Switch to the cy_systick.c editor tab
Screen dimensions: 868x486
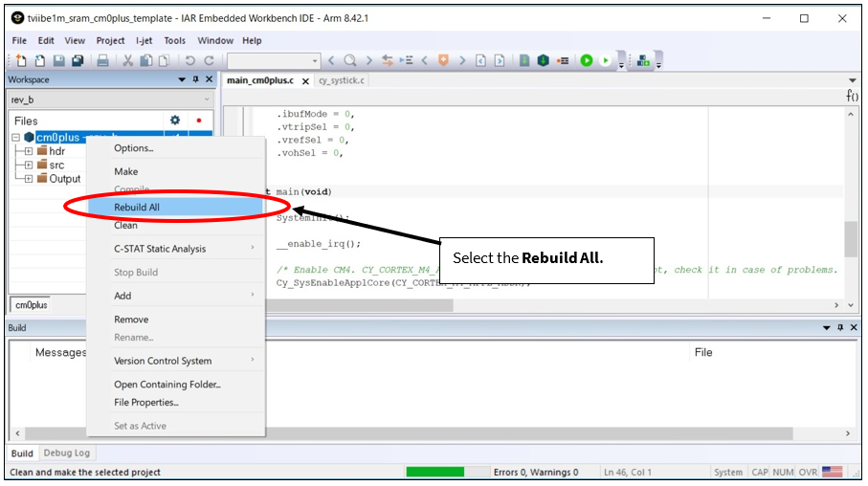342,80
